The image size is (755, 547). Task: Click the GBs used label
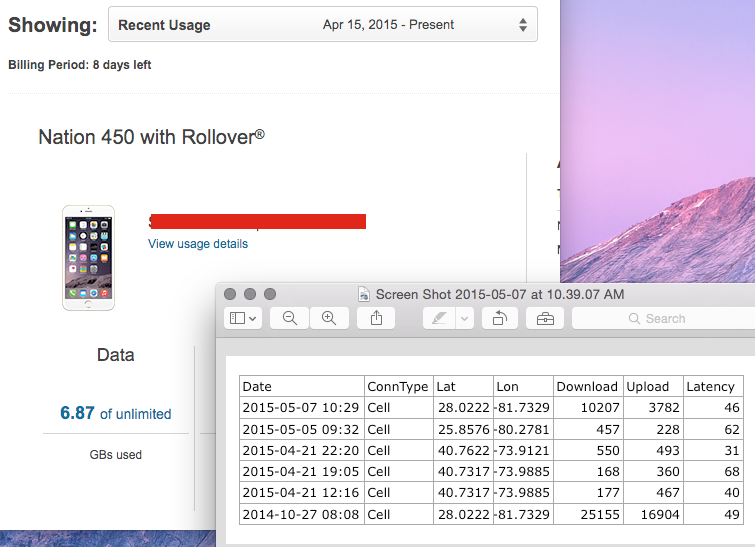click(x=116, y=455)
